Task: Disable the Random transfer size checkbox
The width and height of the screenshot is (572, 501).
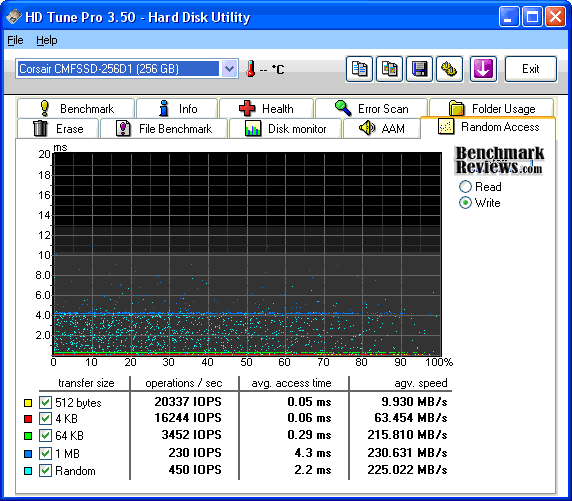Action: [x=45, y=471]
